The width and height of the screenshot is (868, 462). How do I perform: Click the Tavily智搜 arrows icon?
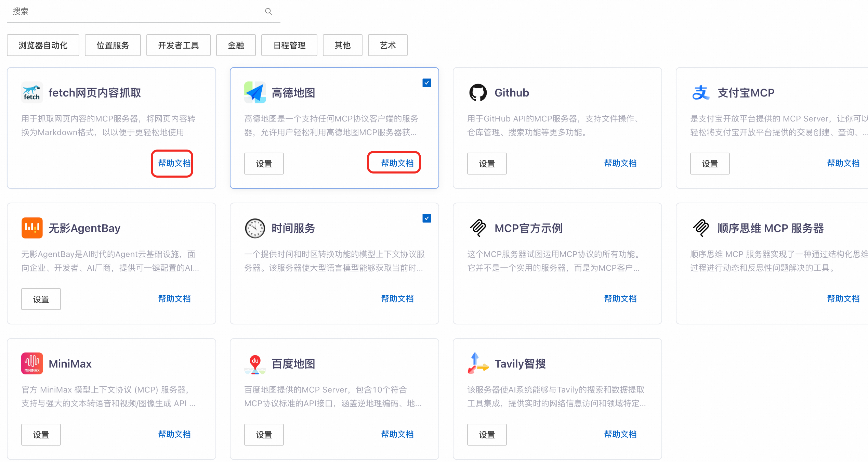pyautogui.click(x=478, y=363)
